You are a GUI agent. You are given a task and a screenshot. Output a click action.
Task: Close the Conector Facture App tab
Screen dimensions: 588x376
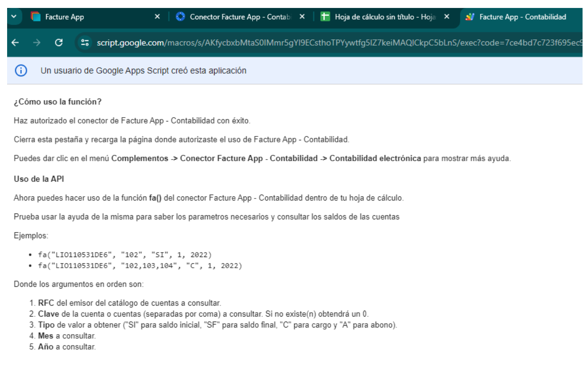click(302, 17)
